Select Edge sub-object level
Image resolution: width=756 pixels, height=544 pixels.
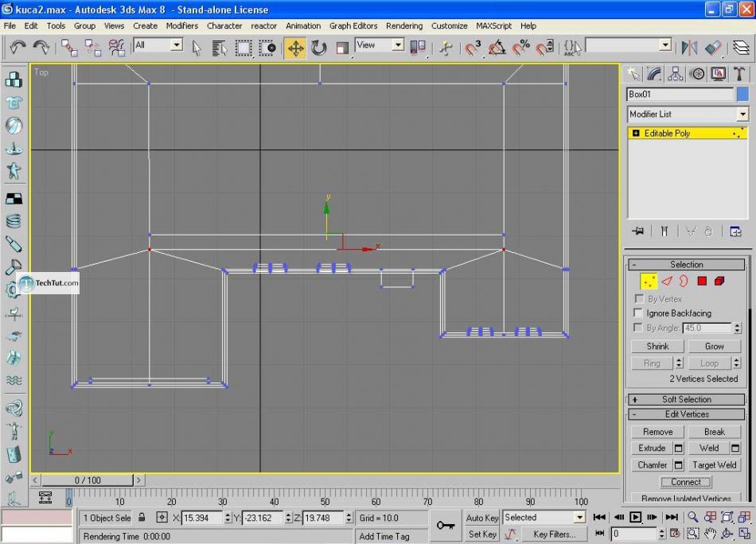[x=667, y=281]
